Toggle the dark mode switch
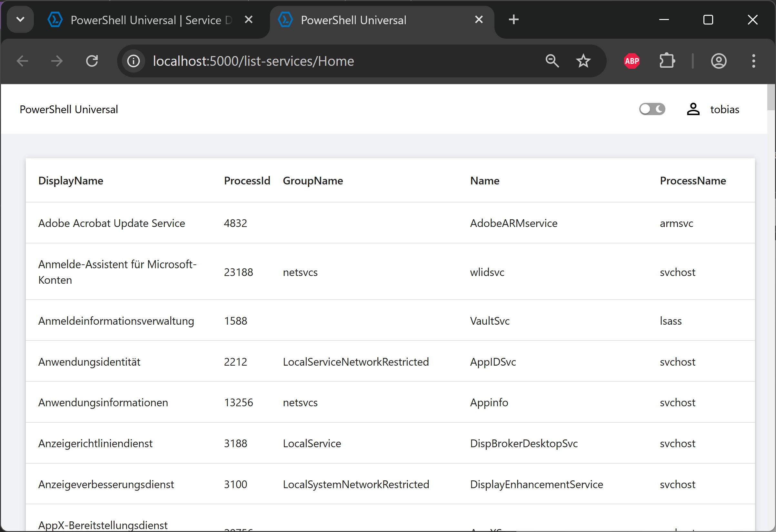 coord(652,109)
